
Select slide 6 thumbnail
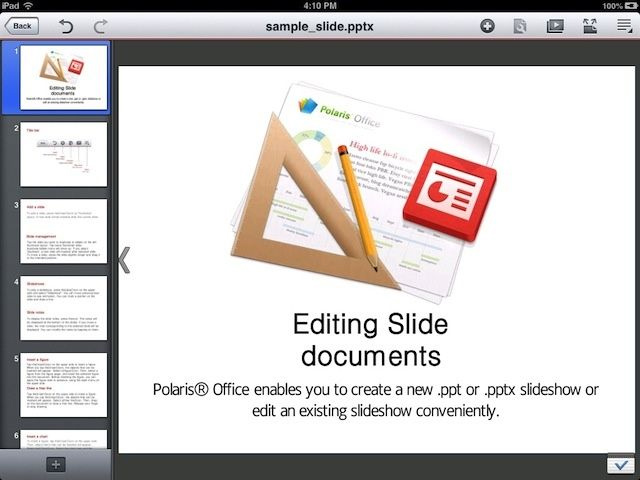[x=64, y=439]
